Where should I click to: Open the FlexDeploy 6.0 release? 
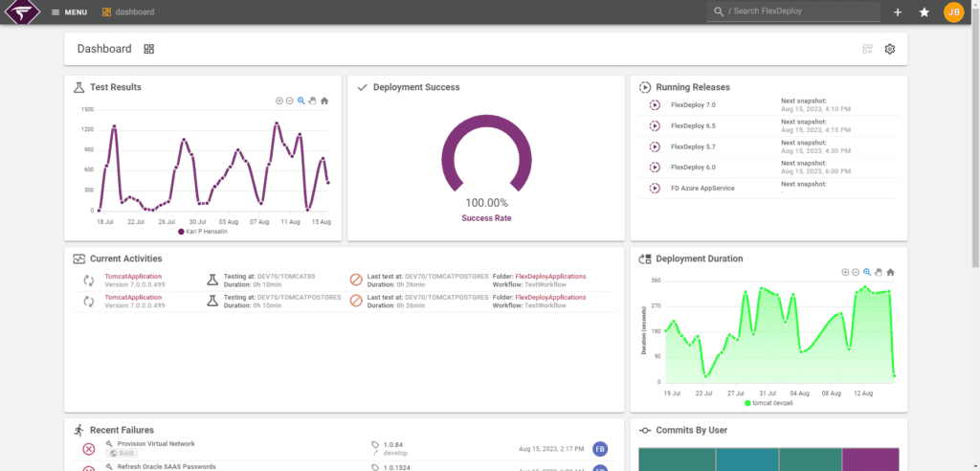(x=693, y=167)
